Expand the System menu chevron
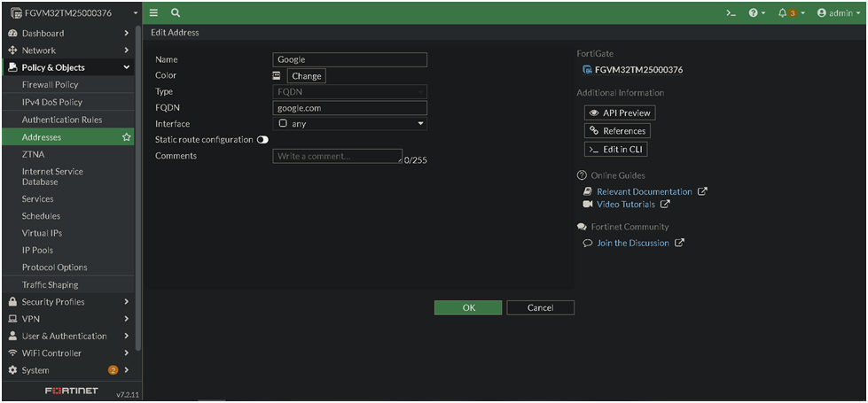868x403 pixels. (x=127, y=370)
